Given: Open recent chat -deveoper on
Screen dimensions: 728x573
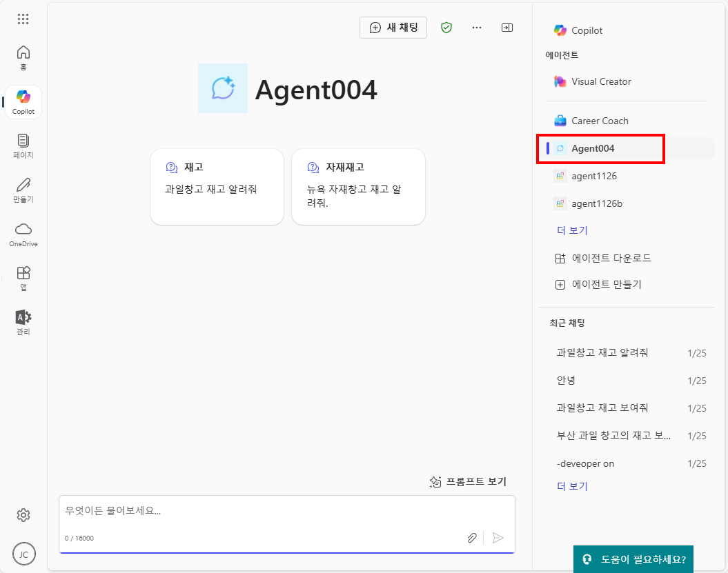Looking at the screenshot, I should coord(631,463).
